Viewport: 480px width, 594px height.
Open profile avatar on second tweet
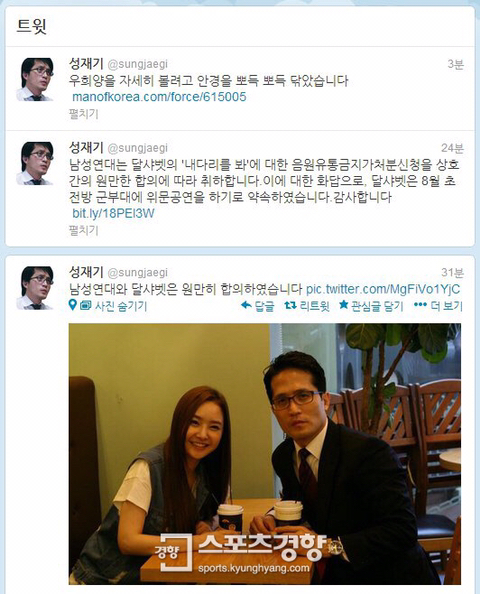coord(35,163)
